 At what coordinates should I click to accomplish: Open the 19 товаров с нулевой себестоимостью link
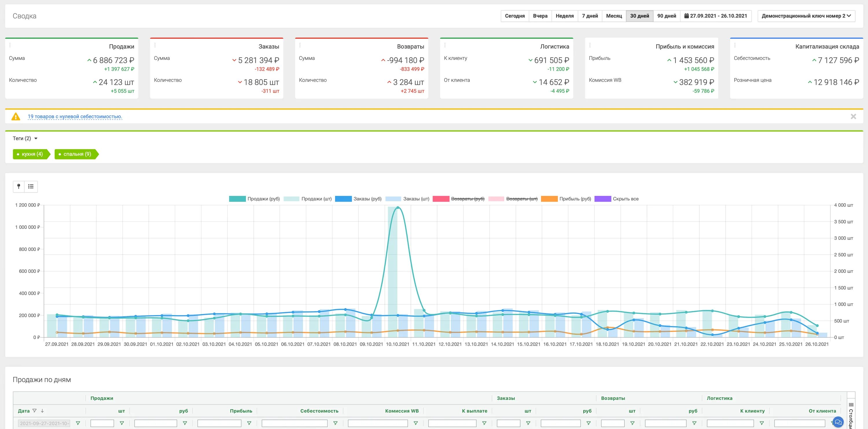75,117
